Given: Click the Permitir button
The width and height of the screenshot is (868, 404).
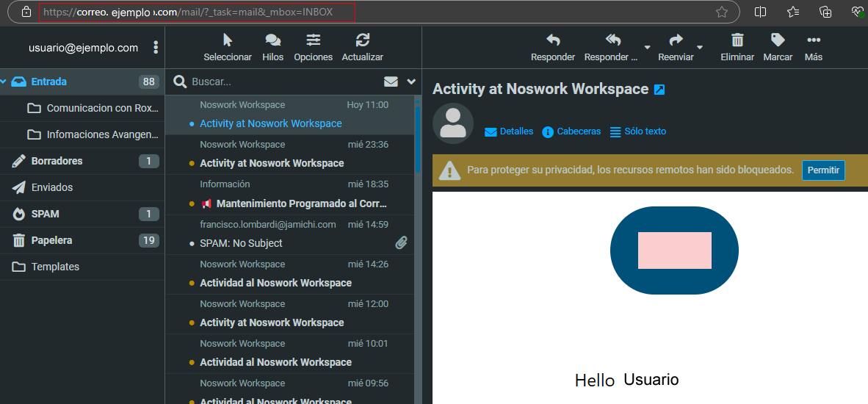Looking at the screenshot, I should click(822, 170).
